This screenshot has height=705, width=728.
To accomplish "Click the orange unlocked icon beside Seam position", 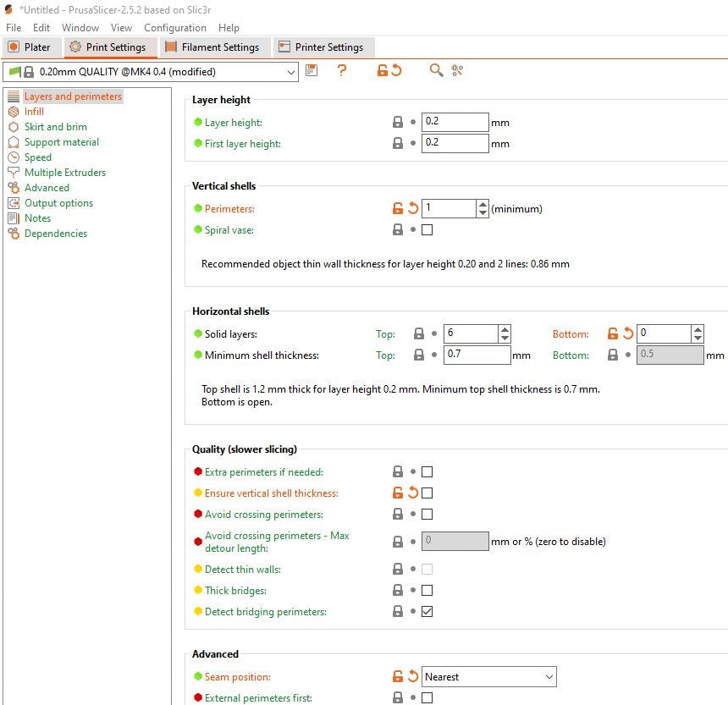I will click(398, 677).
